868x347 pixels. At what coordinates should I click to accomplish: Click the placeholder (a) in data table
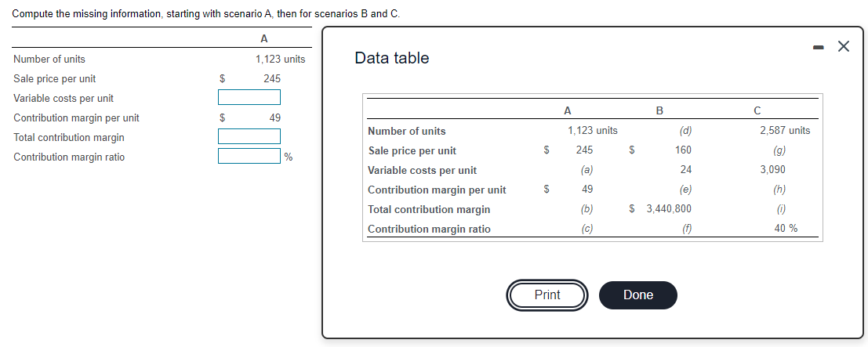[587, 170]
